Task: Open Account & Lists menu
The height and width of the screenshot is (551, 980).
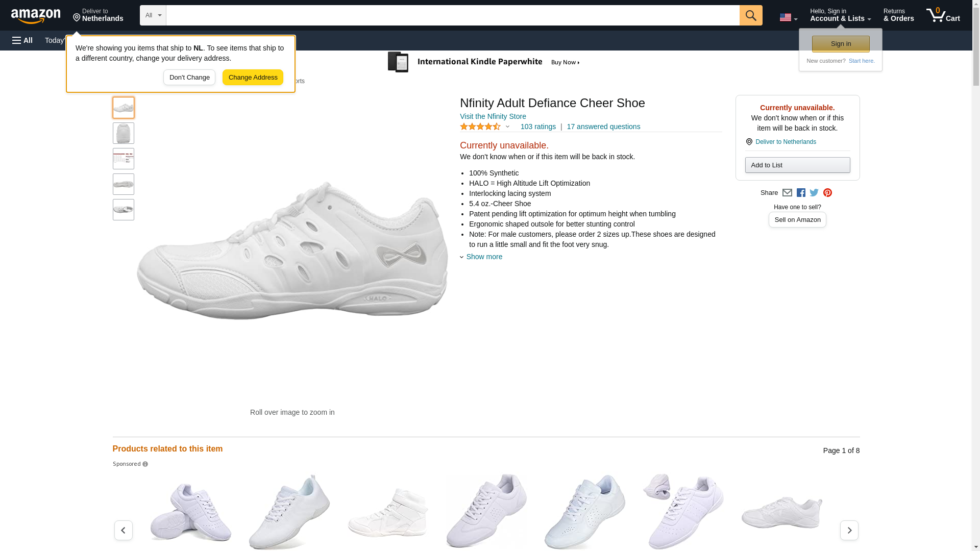Action: coord(840,15)
